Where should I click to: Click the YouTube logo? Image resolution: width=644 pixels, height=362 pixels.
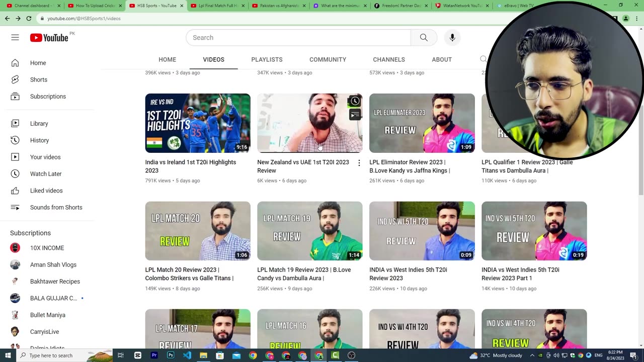pos(49,38)
